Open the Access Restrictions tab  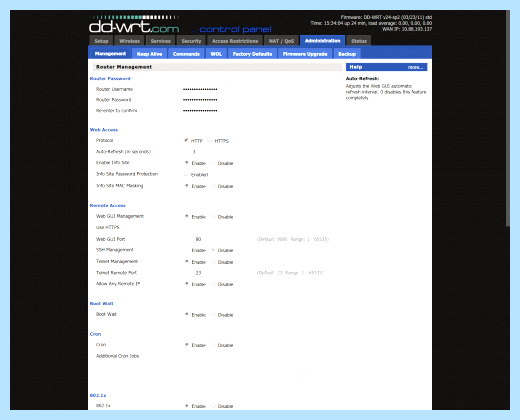(235, 41)
